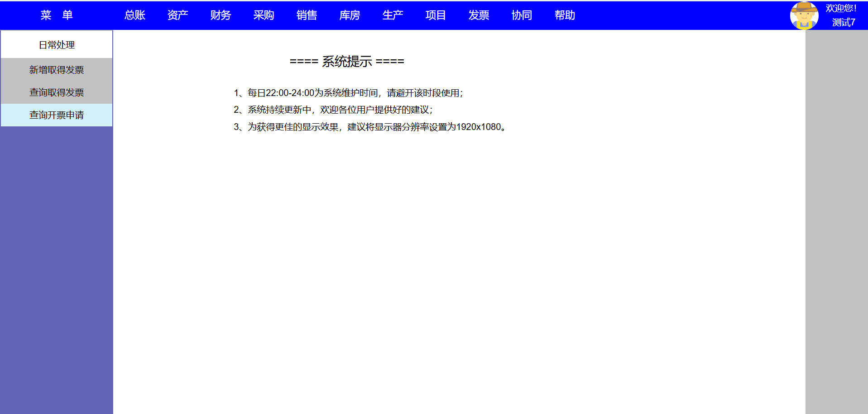Click the user avatar icon
The image size is (868, 414).
coord(804,15)
